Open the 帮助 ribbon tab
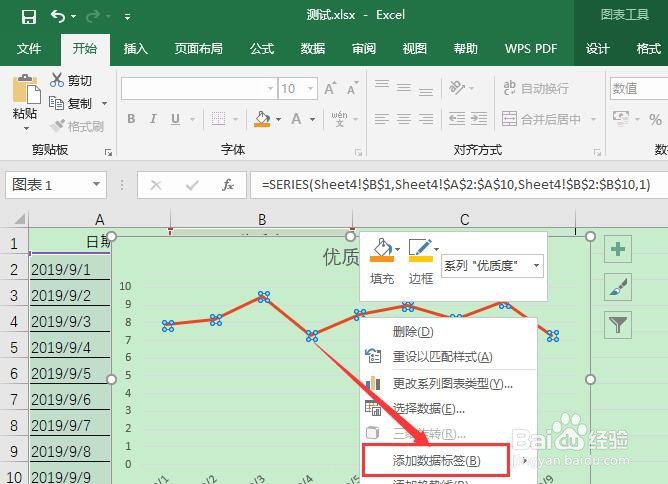The image size is (668, 484). click(x=465, y=49)
